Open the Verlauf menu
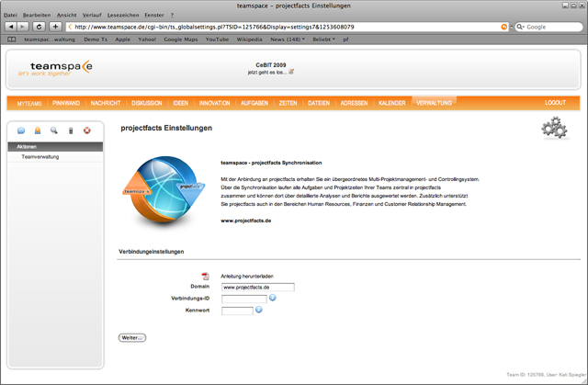This screenshot has width=588, height=385. click(x=92, y=15)
